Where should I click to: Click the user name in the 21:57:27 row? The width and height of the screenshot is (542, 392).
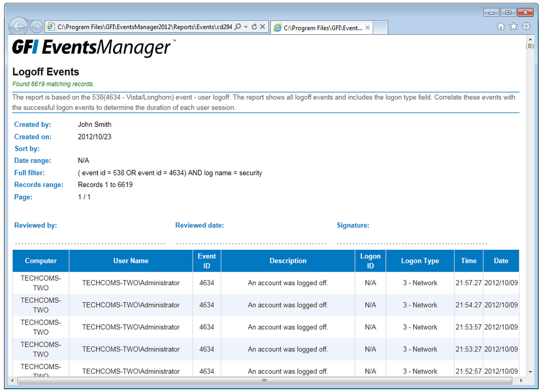pyautogui.click(x=131, y=283)
